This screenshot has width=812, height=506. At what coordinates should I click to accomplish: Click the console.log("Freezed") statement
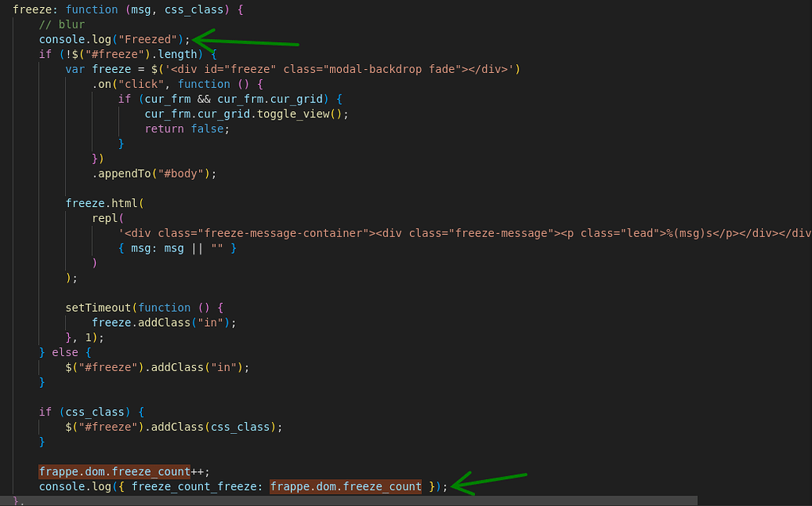[x=113, y=39]
